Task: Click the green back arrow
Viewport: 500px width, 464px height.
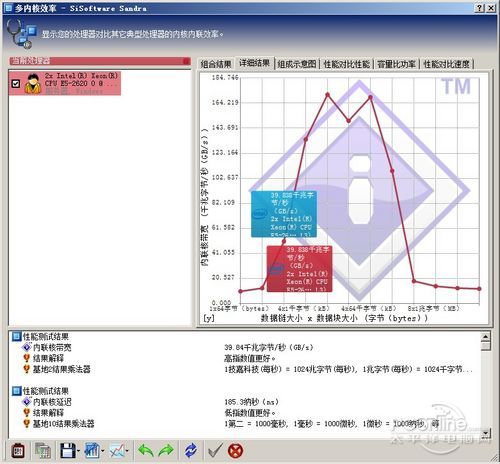Action: pos(146,451)
